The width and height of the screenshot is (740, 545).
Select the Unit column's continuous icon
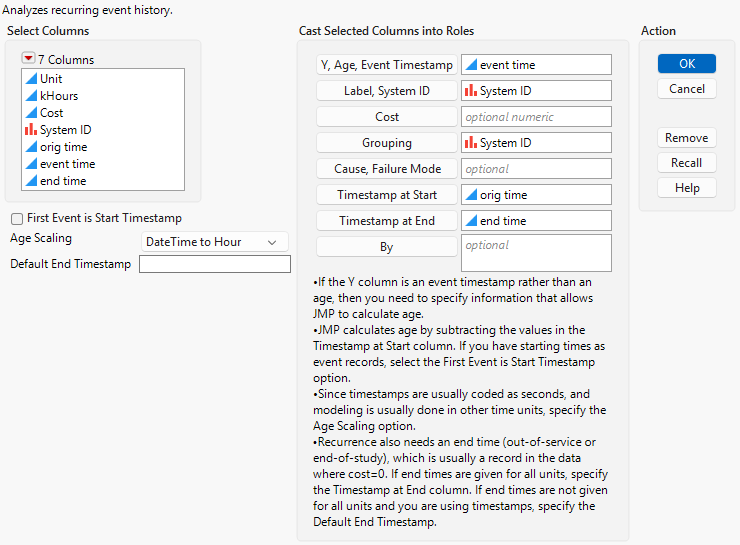point(31,79)
